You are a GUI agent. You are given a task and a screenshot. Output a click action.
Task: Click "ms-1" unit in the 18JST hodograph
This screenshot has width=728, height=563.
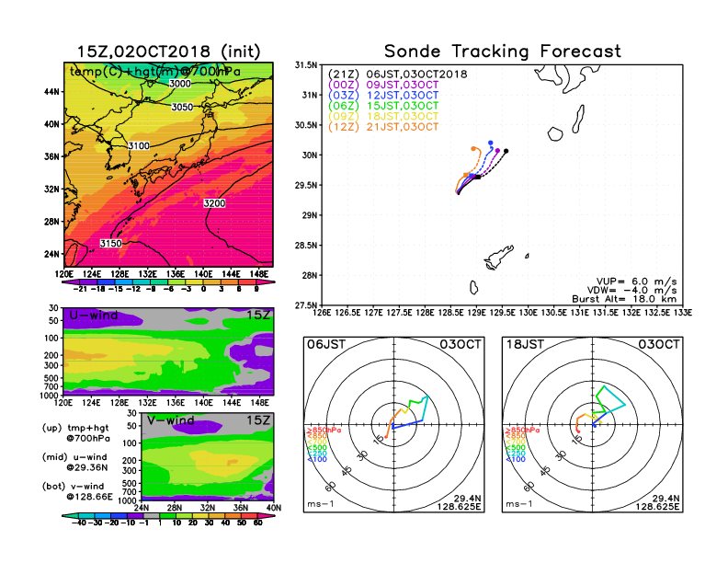(x=519, y=504)
